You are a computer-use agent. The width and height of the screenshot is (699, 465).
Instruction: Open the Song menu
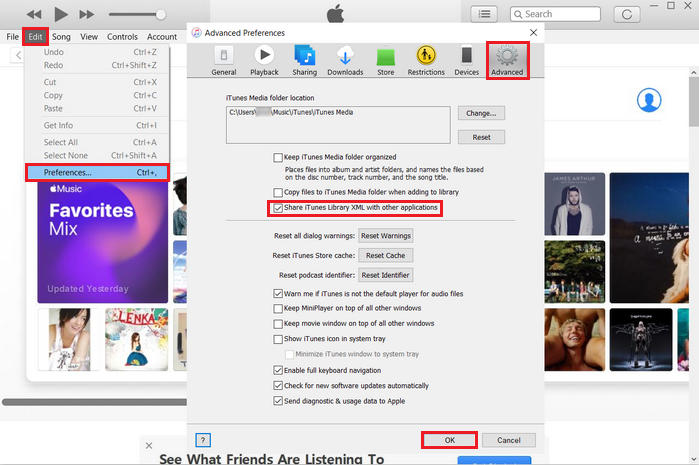[x=61, y=37]
